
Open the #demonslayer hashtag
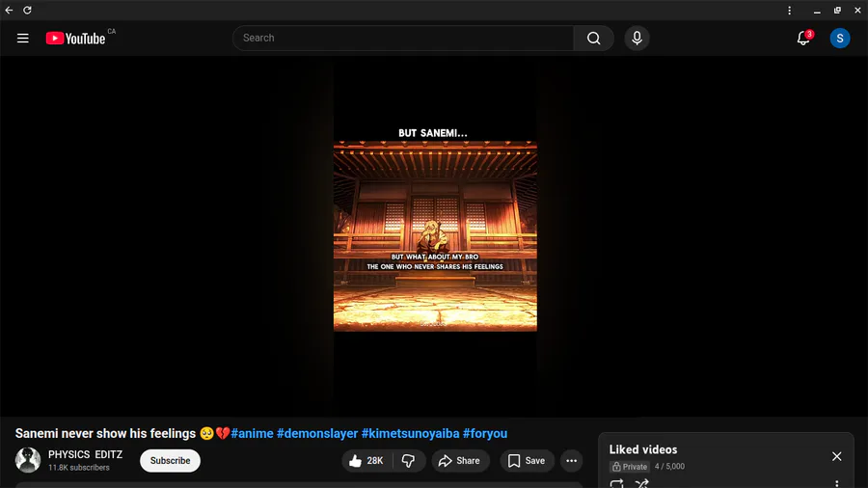[x=317, y=433]
